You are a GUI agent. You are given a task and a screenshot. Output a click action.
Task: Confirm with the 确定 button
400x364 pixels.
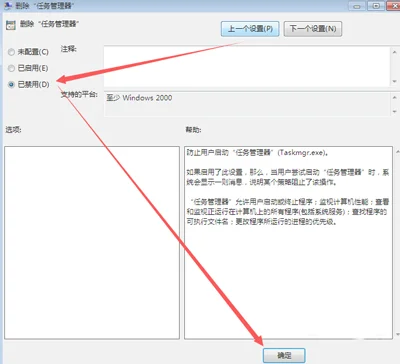click(284, 355)
